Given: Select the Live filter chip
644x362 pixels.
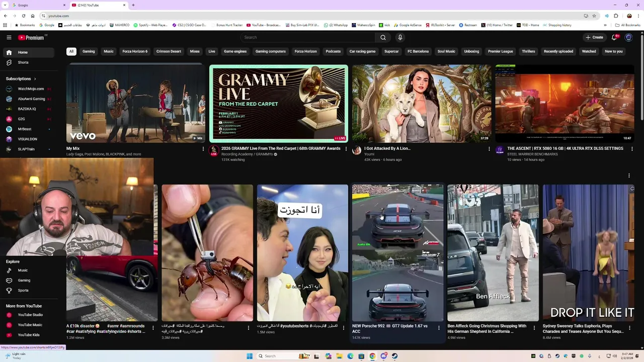Looking at the screenshot, I should (x=212, y=51).
